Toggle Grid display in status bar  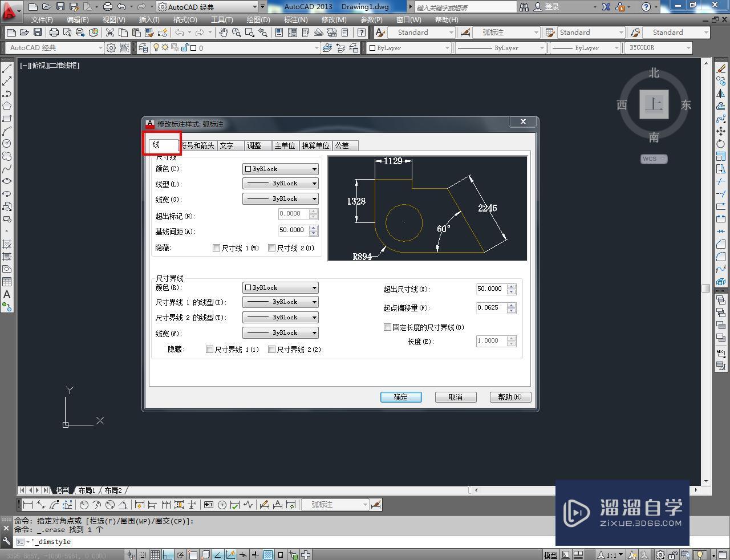click(155, 554)
